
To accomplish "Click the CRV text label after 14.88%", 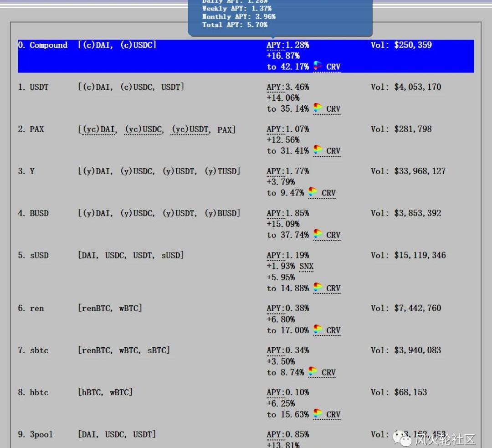I will click(x=333, y=288).
